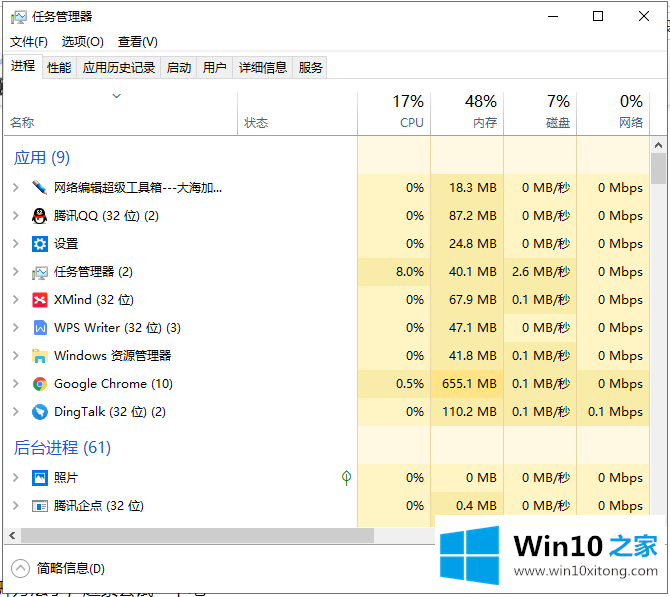The width and height of the screenshot is (670, 597).
Task: Expand the DingTalk (32 位) group
Action: (16, 412)
